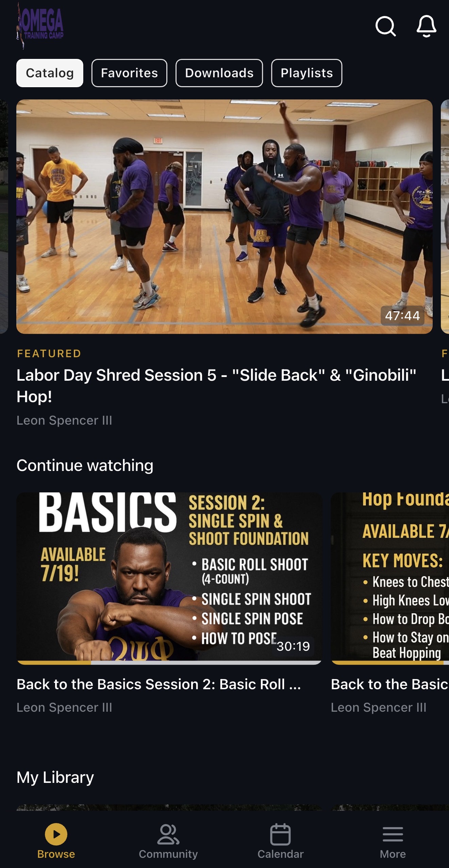The image size is (449, 868).
Task: Go to the Community tab
Action: click(168, 841)
